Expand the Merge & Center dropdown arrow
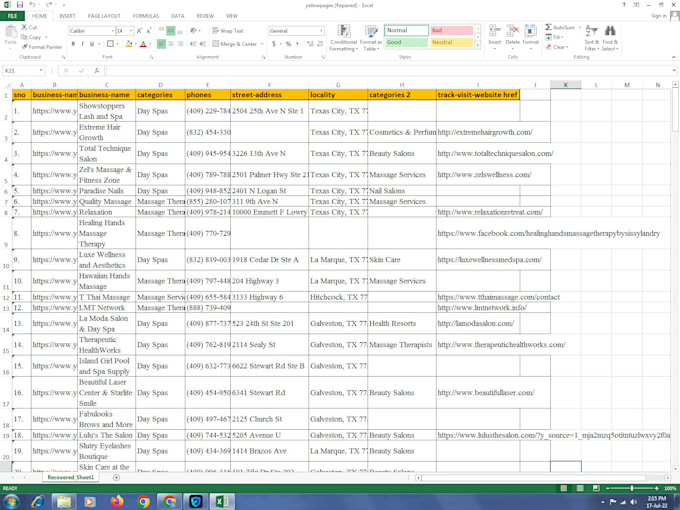This screenshot has height=510, width=680. click(262, 44)
